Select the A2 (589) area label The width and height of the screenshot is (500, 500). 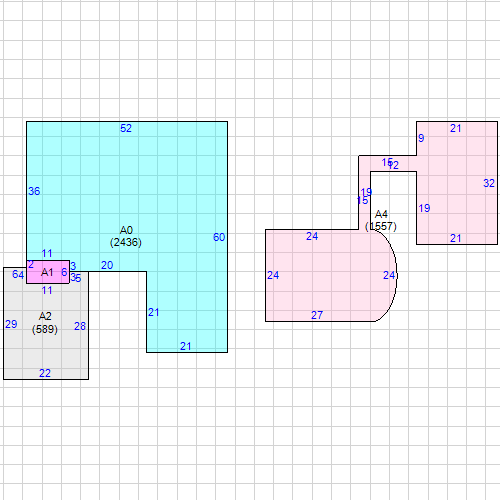coord(45,323)
